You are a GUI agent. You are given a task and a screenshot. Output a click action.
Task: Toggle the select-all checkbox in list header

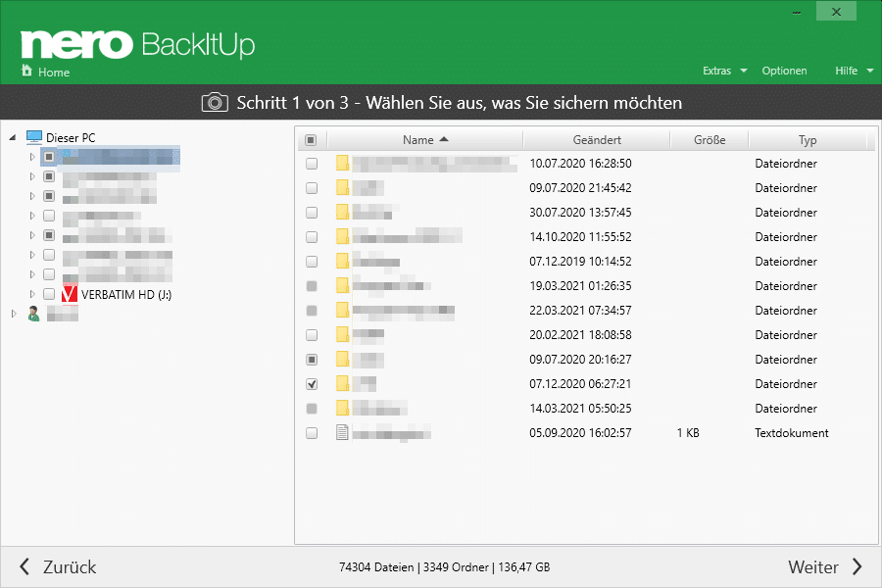coord(311,140)
